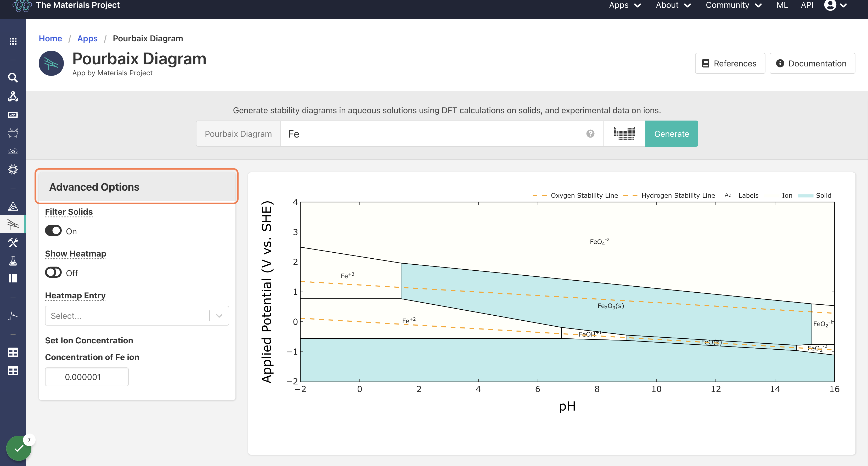This screenshot has width=868, height=466.
Task: Open the dotted-circle MOF icon in sidebar
Action: tap(13, 169)
